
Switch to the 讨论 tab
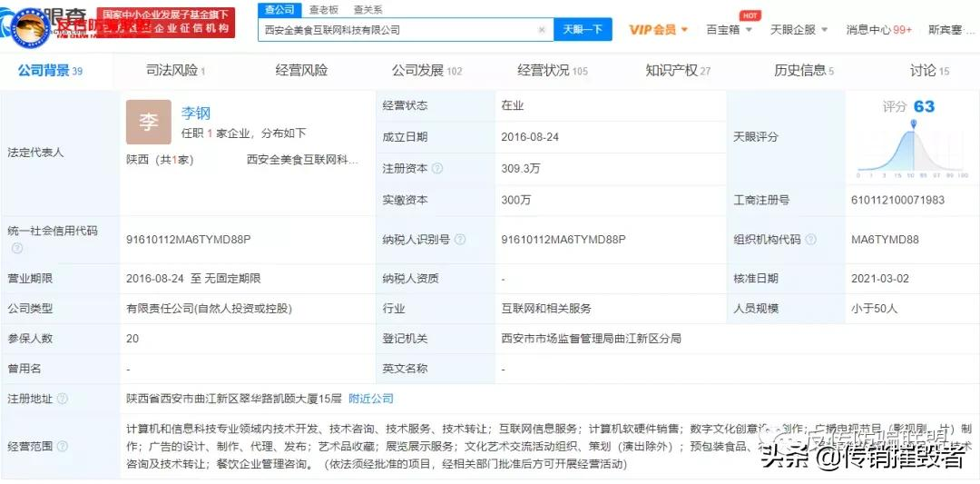[x=929, y=71]
